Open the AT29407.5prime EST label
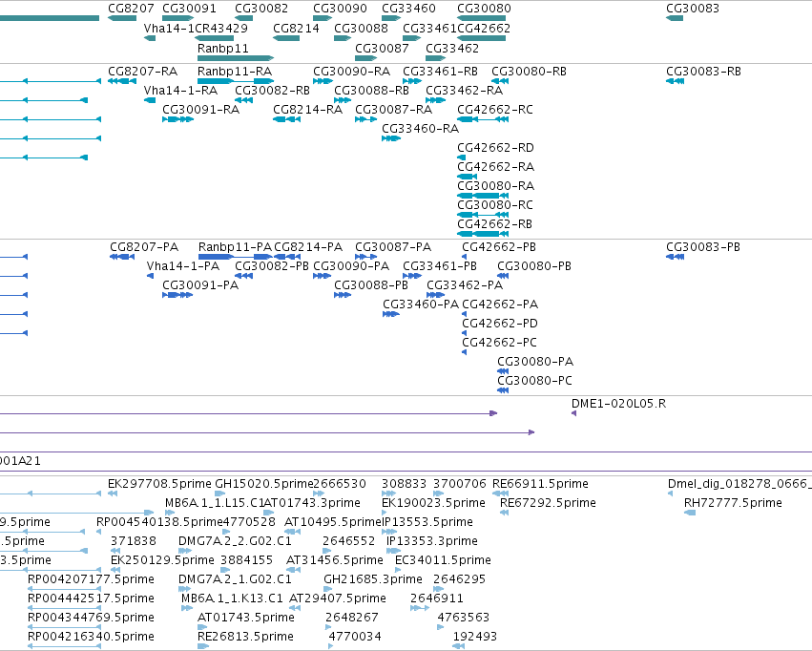The height and width of the screenshot is (651, 812). pos(337,598)
